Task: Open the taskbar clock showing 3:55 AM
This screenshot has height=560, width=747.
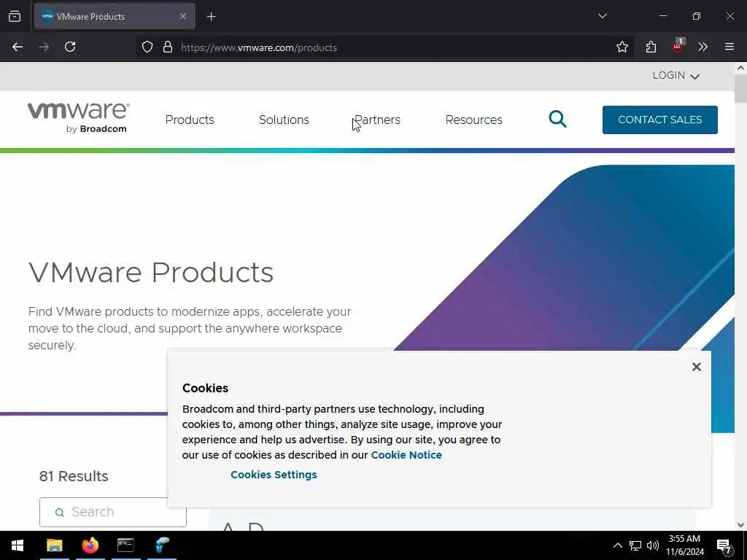Action: pos(684,545)
